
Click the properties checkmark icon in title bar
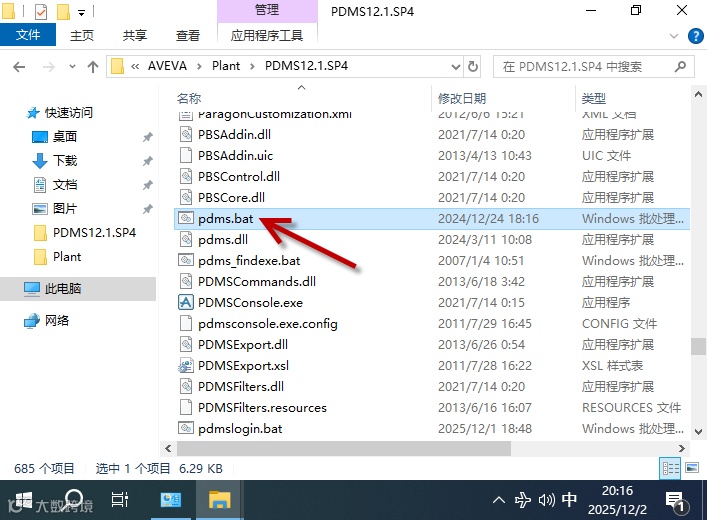click(x=41, y=11)
